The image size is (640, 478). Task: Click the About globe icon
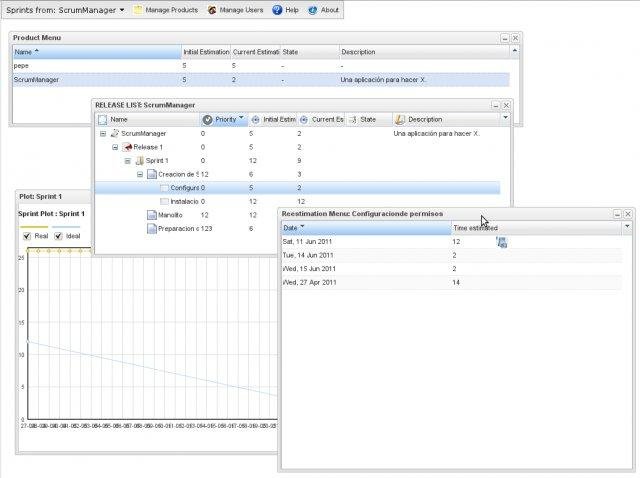coord(313,10)
